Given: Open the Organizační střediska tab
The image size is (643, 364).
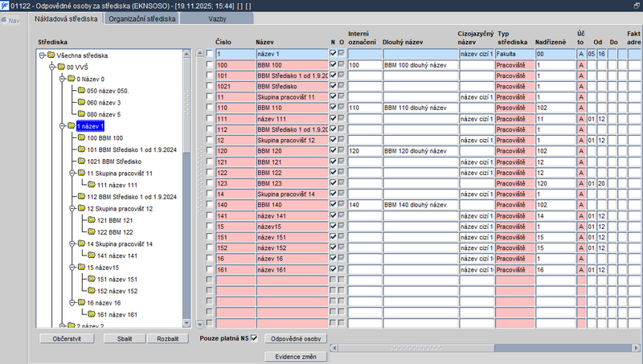Looking at the screenshot, I should coord(142,18).
